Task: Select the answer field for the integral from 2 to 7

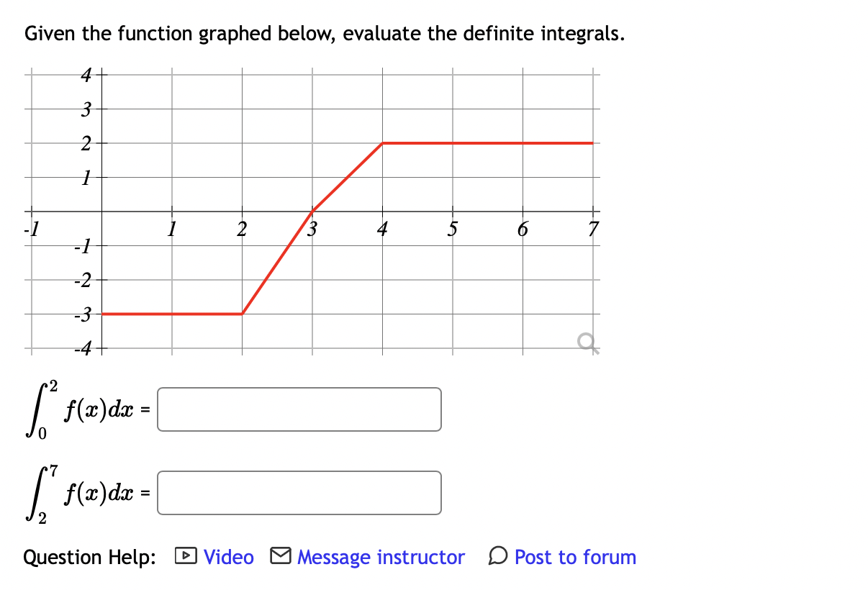Action: [299, 492]
